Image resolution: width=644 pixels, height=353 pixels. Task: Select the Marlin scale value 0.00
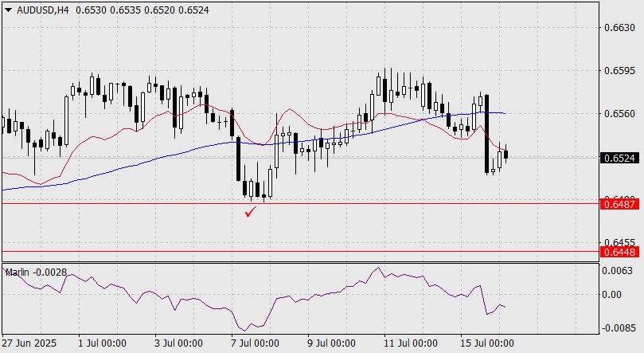611,295
